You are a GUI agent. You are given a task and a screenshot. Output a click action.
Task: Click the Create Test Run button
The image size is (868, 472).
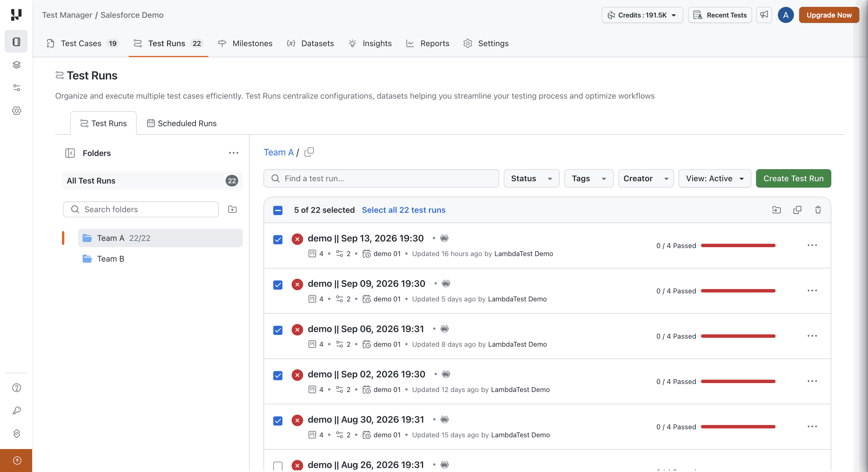coord(793,178)
